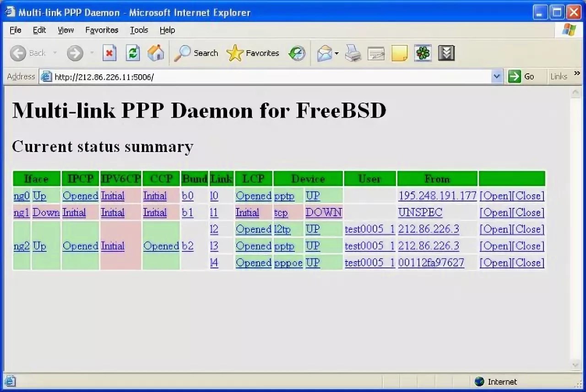Click the tcp device link
586x392 pixels.
click(281, 213)
